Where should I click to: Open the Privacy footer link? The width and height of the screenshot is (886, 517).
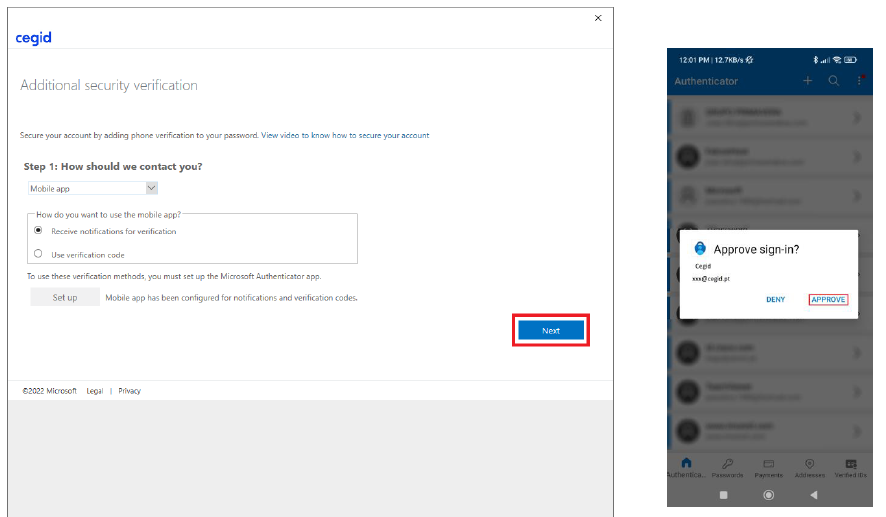point(129,391)
